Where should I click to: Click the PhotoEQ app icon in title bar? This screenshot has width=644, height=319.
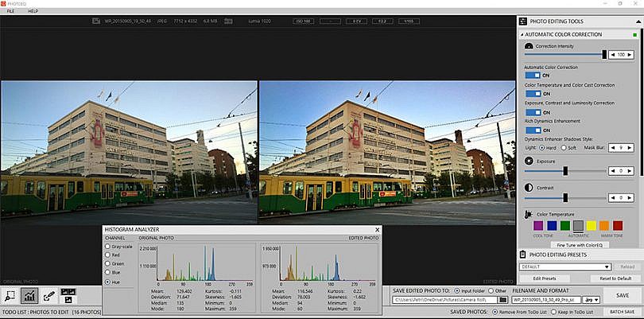(3, 3)
